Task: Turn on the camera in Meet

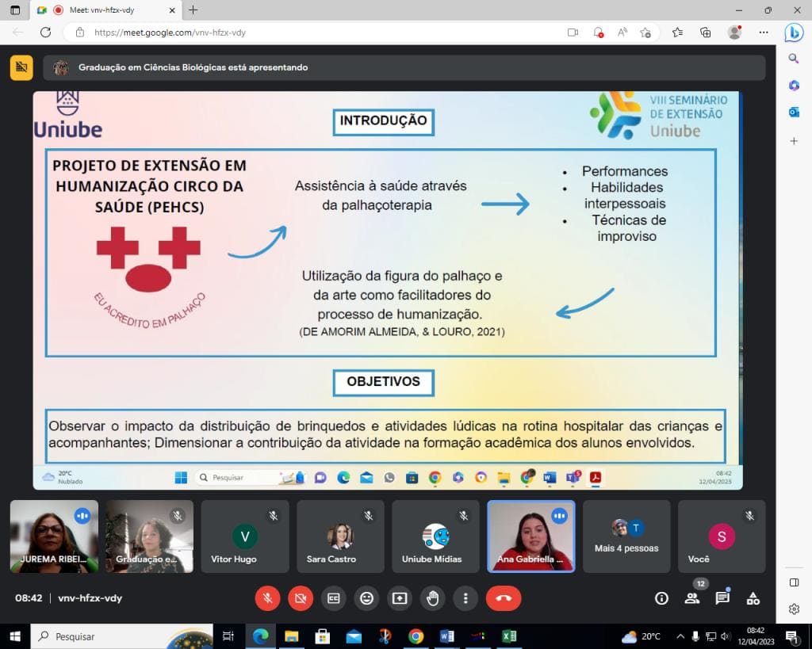Action: click(x=301, y=598)
